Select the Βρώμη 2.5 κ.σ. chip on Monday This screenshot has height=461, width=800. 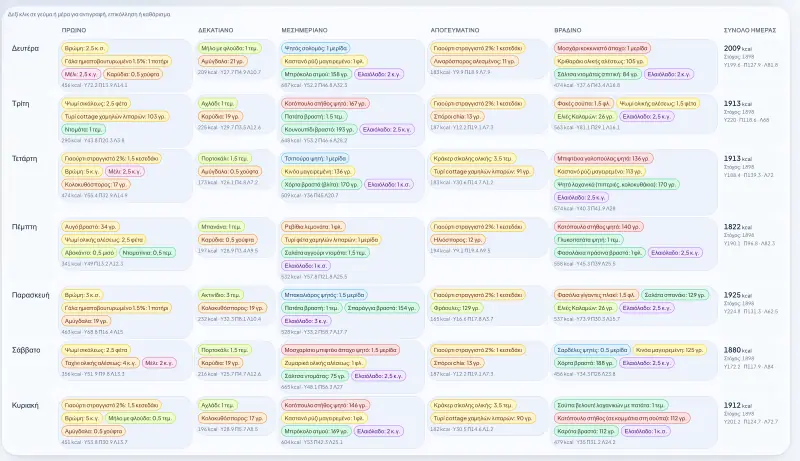click(x=84, y=48)
